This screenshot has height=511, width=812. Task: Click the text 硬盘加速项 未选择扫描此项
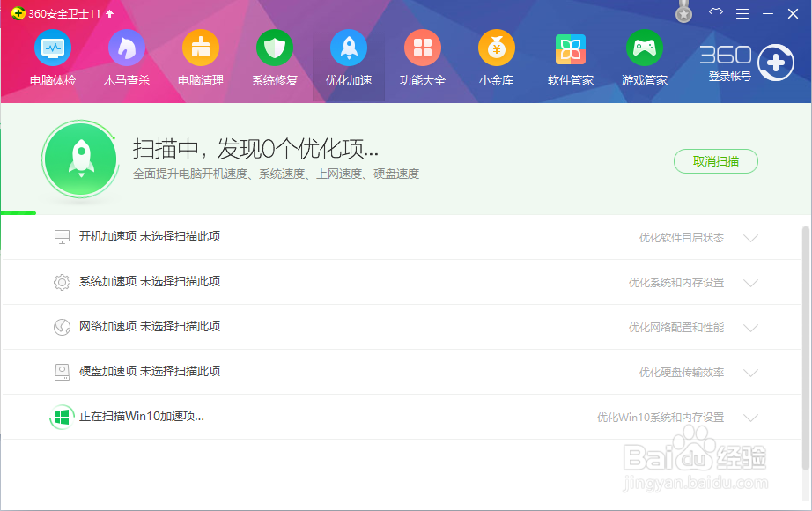point(150,371)
